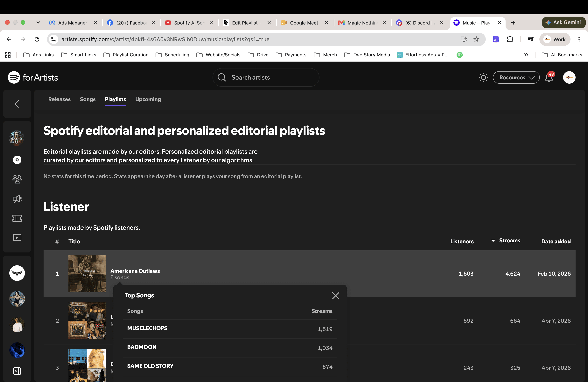
Task: Select SAME OLD STORY in Top Songs
Action: click(150, 366)
